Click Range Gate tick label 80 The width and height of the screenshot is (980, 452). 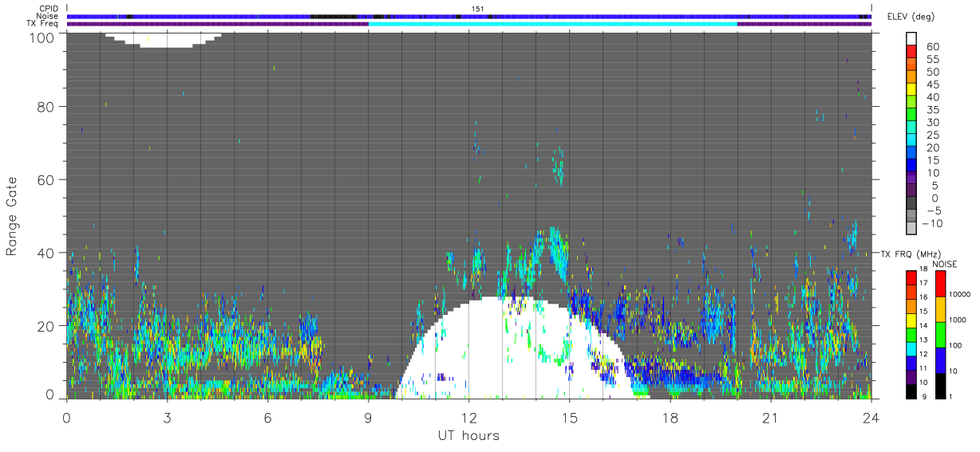46,106
